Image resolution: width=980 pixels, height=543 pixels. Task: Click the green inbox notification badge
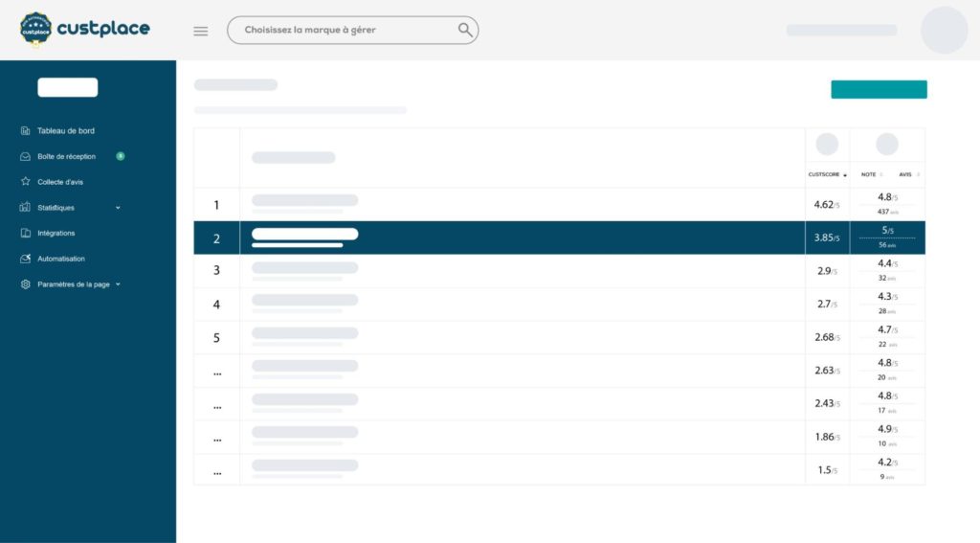click(x=120, y=155)
